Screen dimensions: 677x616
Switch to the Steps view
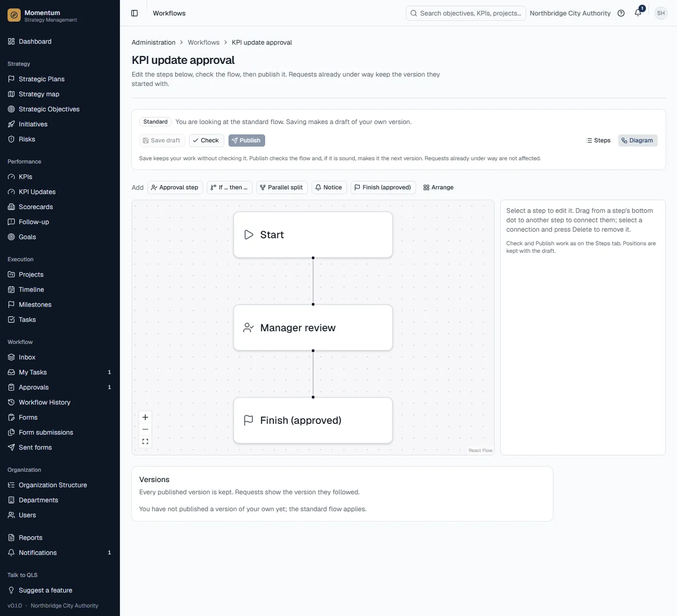click(598, 140)
